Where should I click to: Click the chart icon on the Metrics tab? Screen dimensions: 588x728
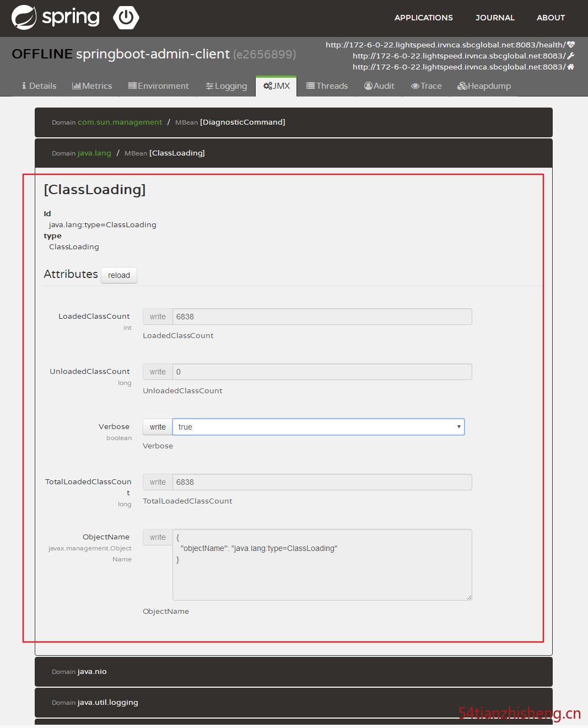(x=75, y=85)
